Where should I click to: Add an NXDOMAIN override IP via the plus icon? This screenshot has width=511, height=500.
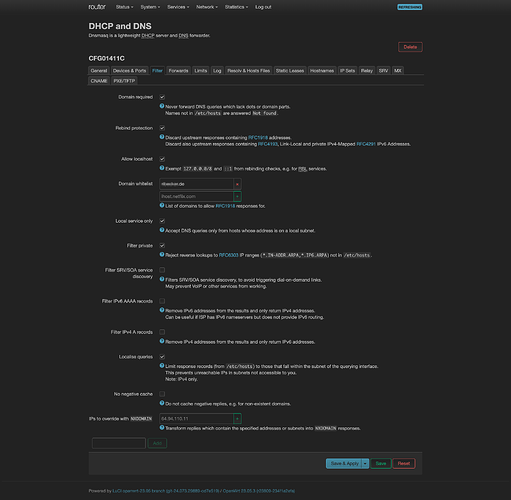point(237,418)
